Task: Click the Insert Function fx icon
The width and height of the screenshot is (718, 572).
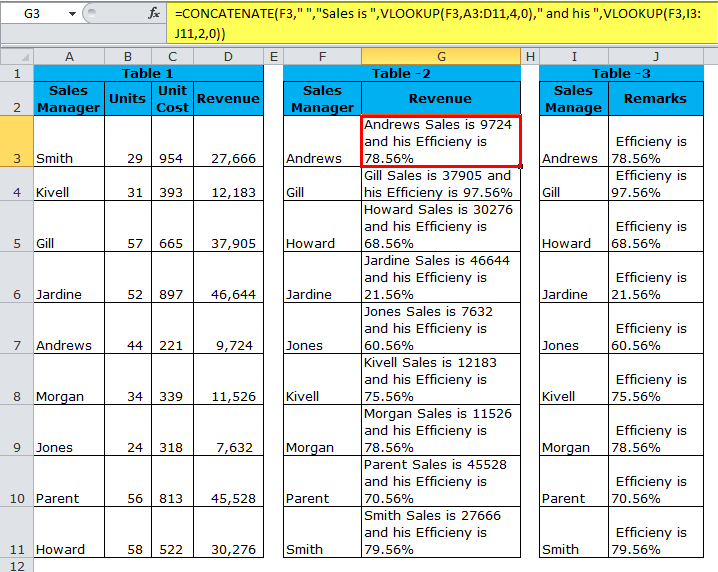Action: tap(154, 13)
